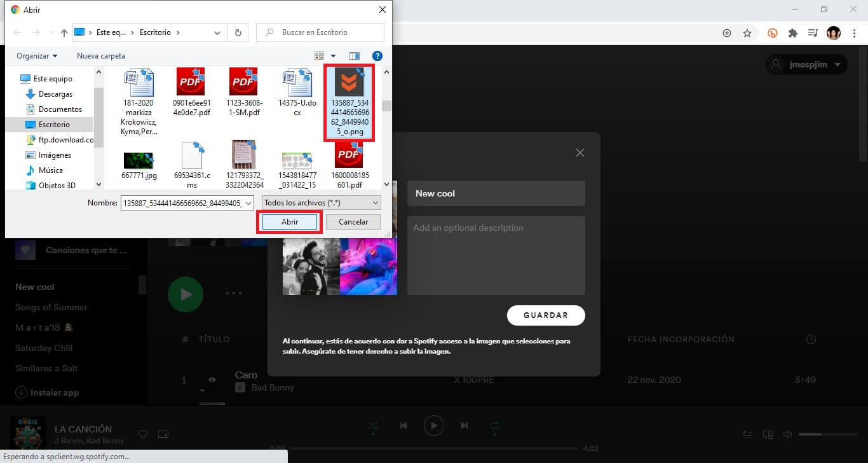Select Escritorio in the navigation tree
This screenshot has width=868, height=463.
pyautogui.click(x=48, y=125)
